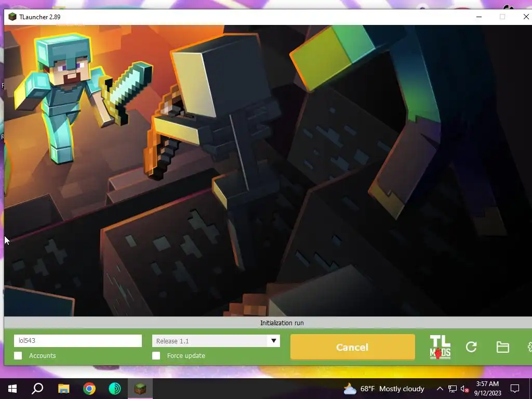The image size is (532, 399).
Task: Minimize the TLauncher window
Action: tap(478, 17)
